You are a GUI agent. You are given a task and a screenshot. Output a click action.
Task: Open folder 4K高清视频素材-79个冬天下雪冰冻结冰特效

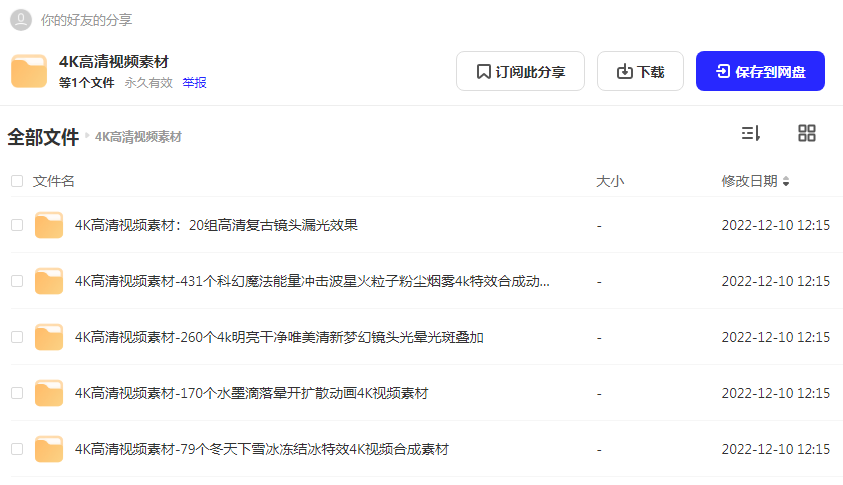click(262, 448)
